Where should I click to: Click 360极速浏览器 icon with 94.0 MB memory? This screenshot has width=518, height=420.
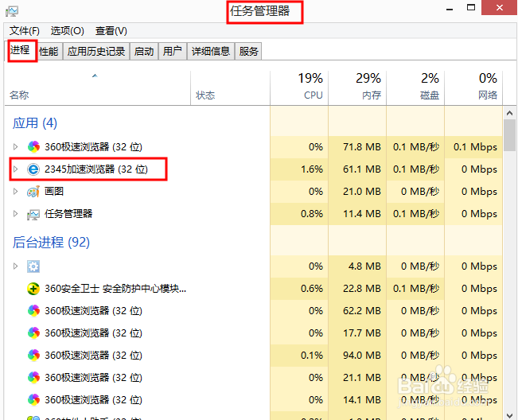pos(33,356)
